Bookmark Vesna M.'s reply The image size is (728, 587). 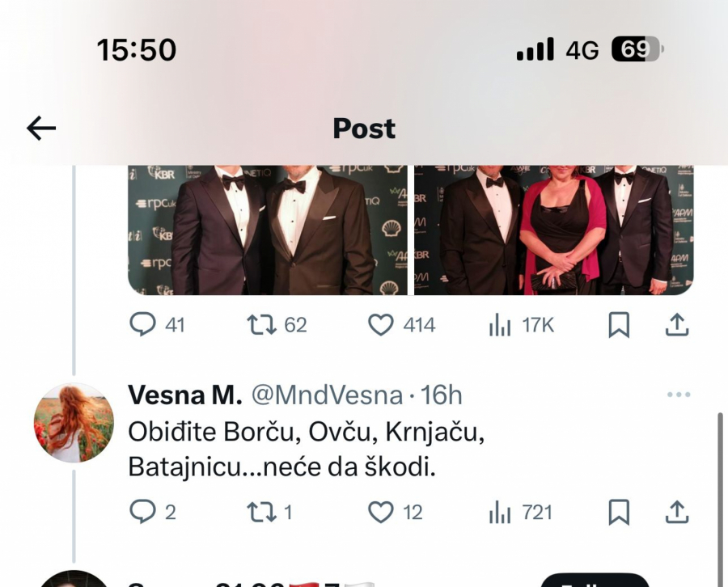(x=619, y=512)
